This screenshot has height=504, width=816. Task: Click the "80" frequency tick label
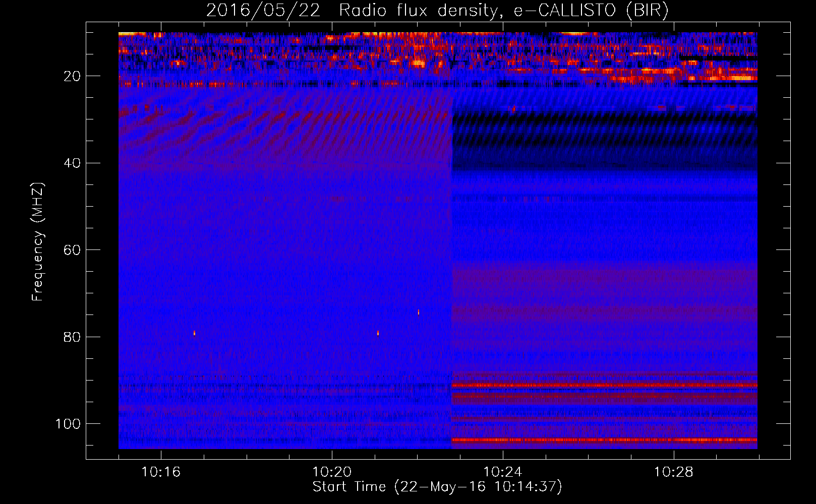[x=73, y=337]
